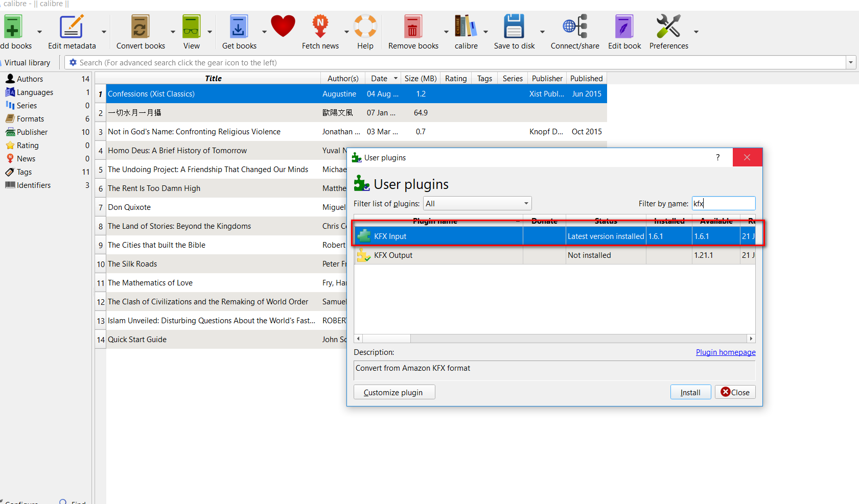Select the KFX Input plugin row
The width and height of the screenshot is (859, 504).
coord(554,236)
